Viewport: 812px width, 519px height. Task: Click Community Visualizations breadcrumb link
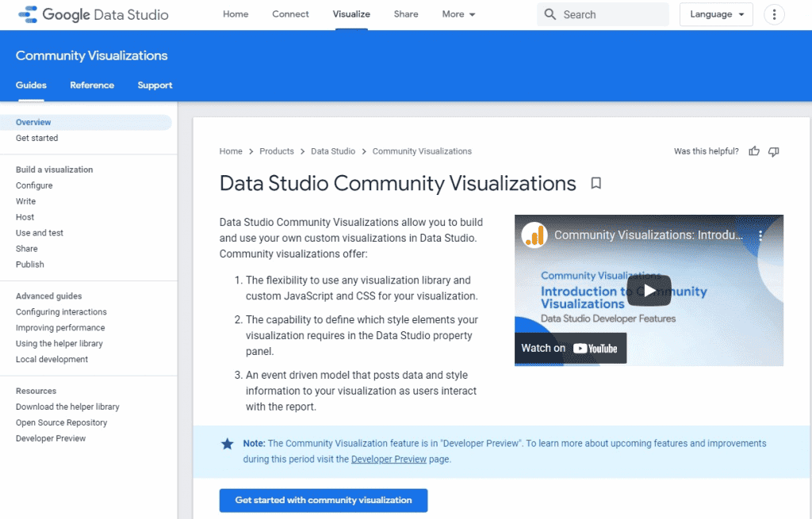pyautogui.click(x=422, y=151)
